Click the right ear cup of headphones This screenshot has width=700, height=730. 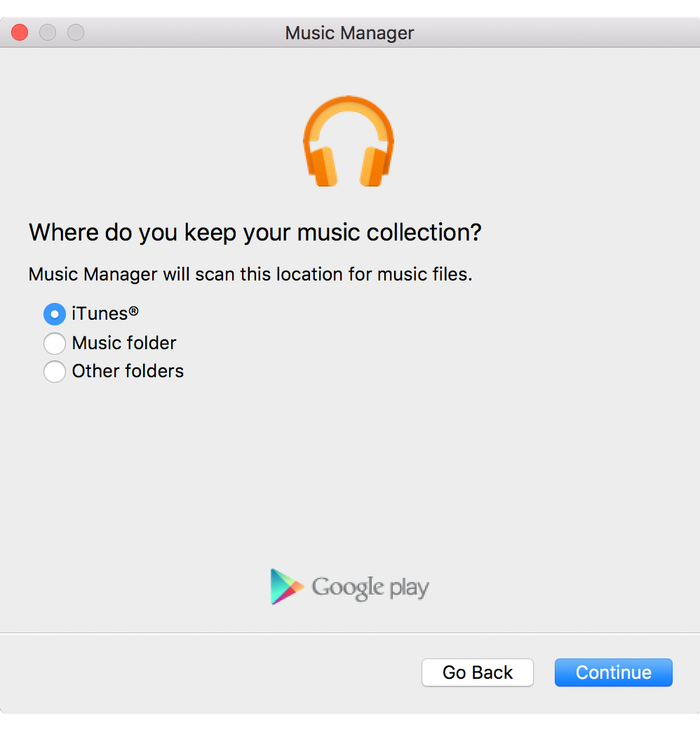376,167
